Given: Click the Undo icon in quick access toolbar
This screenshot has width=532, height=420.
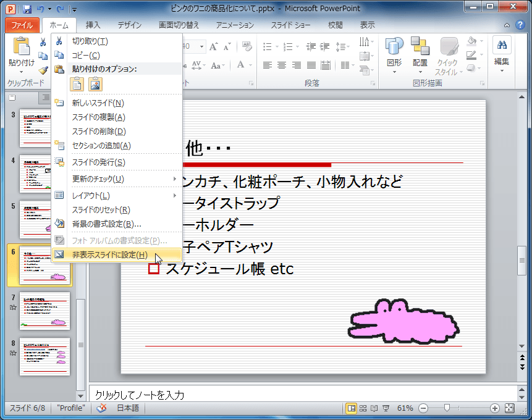Looking at the screenshot, I should tap(40, 9).
